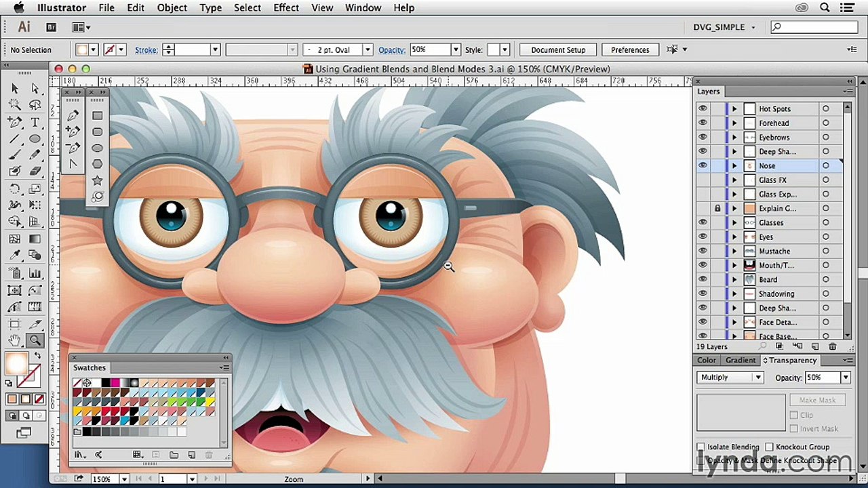
Task: Pick the Rectangle shape tool
Action: click(98, 115)
